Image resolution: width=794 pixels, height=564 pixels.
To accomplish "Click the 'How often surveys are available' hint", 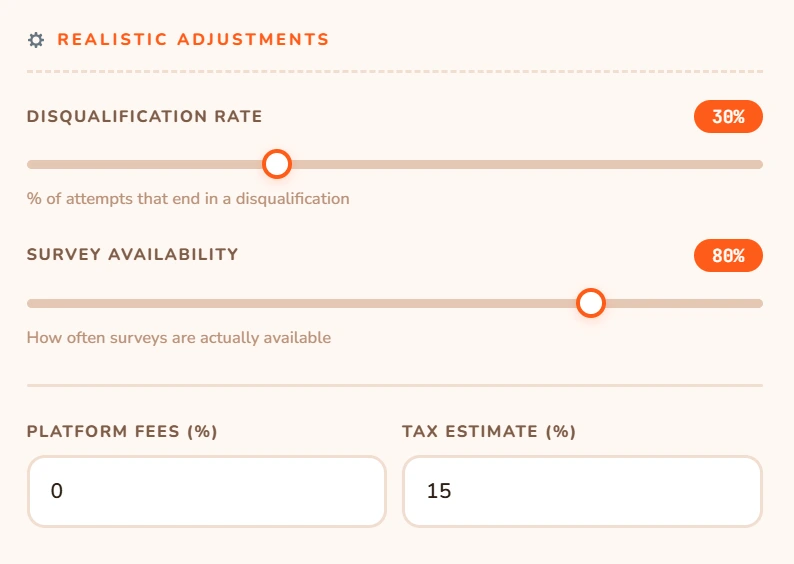I will tap(179, 337).
